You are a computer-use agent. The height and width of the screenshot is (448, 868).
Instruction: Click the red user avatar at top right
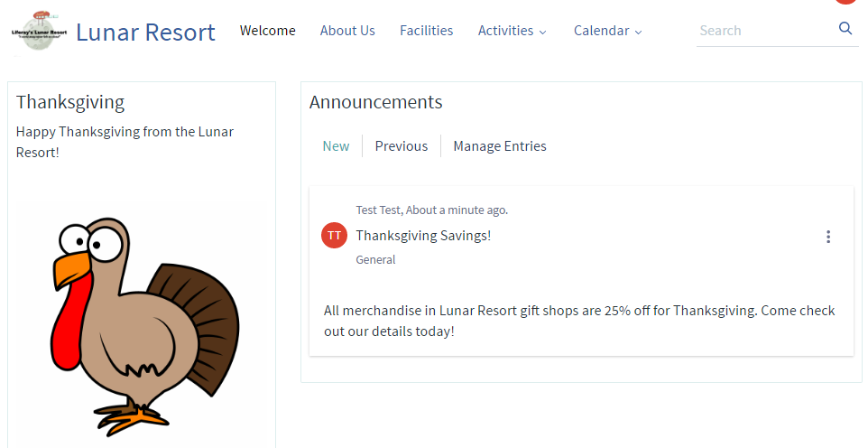pos(845,2)
